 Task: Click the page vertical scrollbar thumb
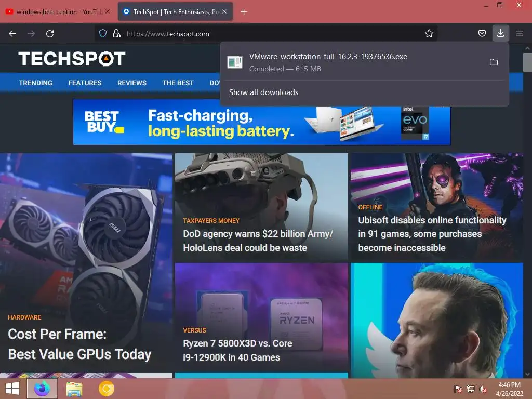tap(527, 62)
